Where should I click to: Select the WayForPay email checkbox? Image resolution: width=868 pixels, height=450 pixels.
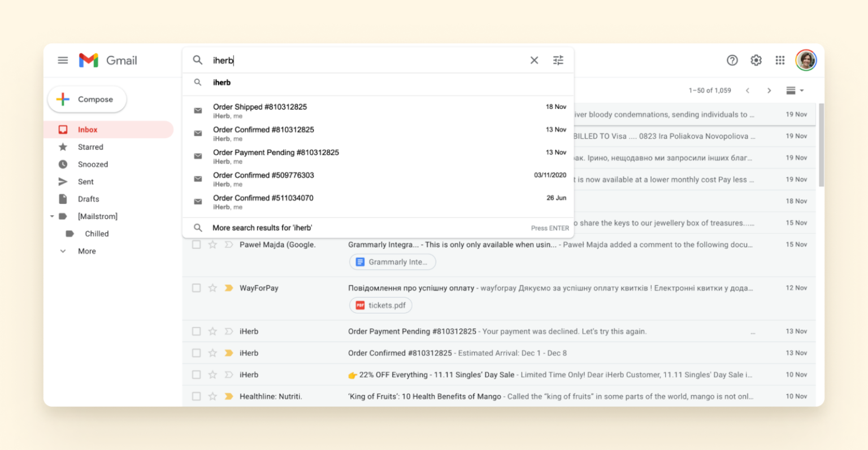pos(196,288)
